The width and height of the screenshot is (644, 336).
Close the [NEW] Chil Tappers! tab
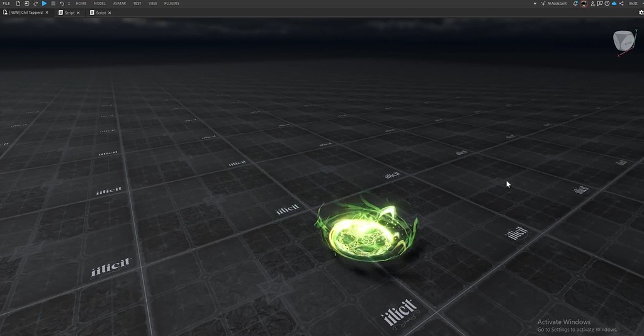47,13
